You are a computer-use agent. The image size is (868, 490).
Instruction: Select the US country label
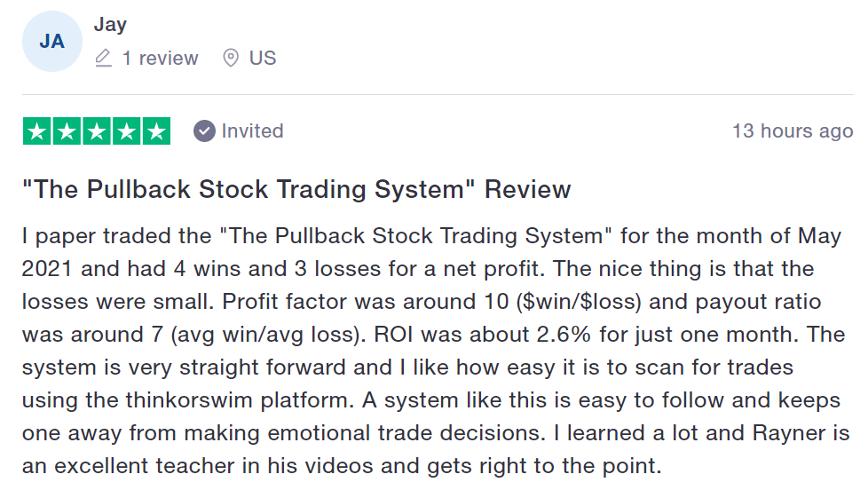click(x=263, y=58)
